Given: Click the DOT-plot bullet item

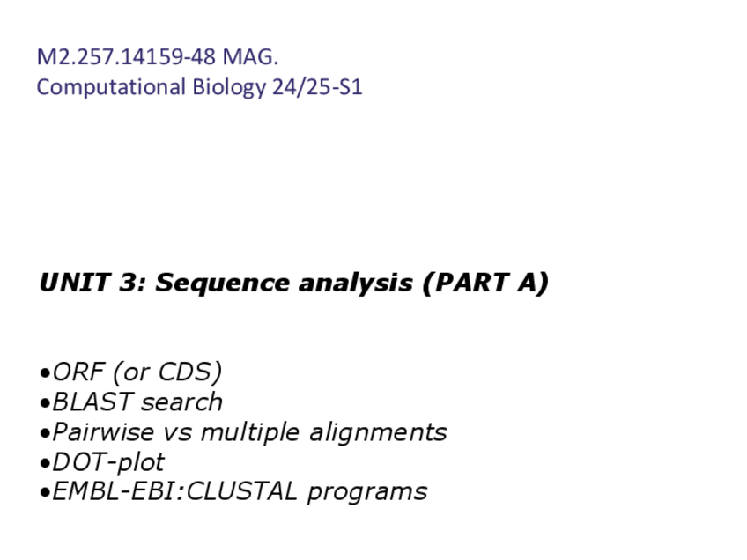Looking at the screenshot, I should [108, 462].
